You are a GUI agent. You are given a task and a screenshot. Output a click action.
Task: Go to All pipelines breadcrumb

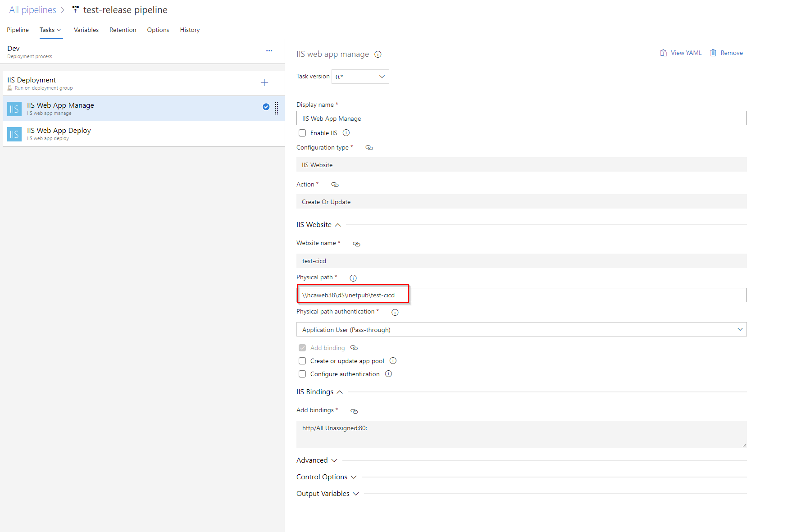click(32, 10)
